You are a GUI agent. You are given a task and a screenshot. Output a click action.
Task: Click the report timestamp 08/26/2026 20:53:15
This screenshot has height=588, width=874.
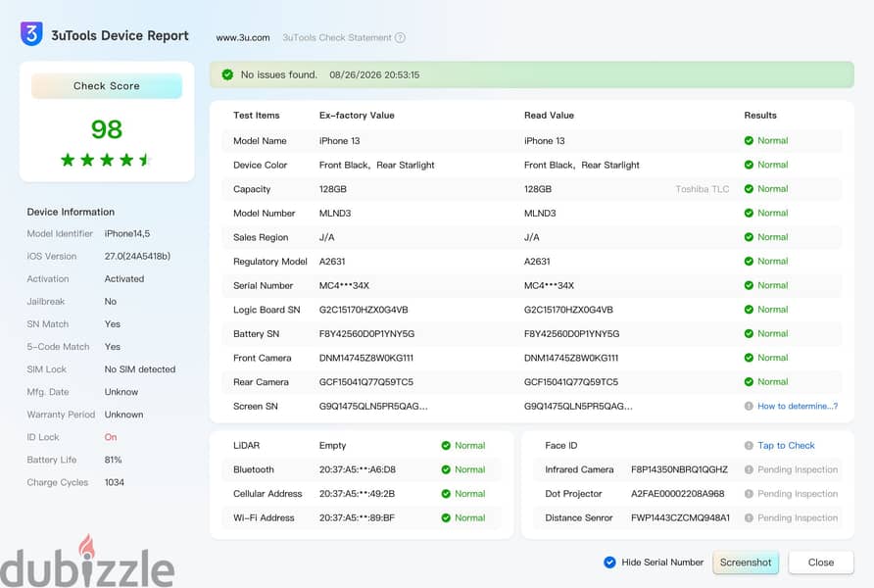[374, 74]
